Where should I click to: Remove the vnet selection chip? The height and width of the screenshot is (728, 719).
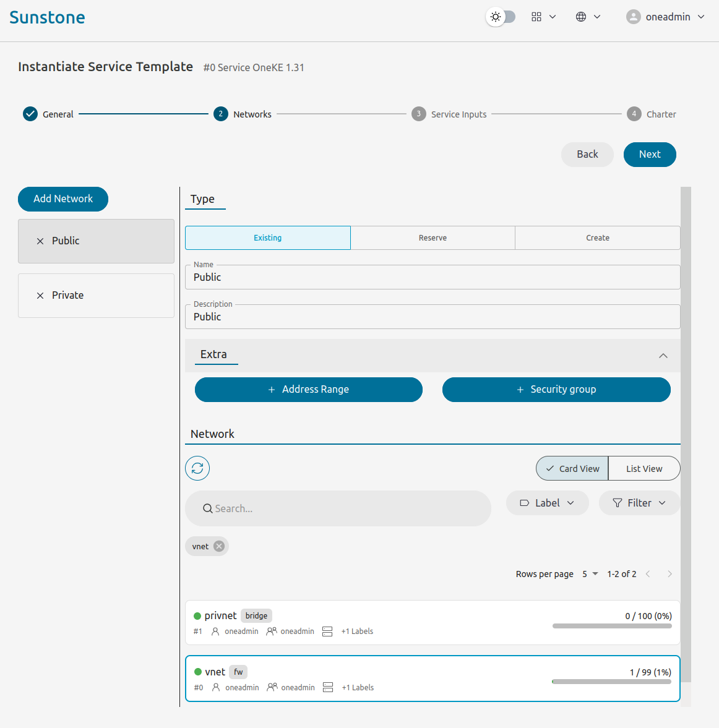219,546
